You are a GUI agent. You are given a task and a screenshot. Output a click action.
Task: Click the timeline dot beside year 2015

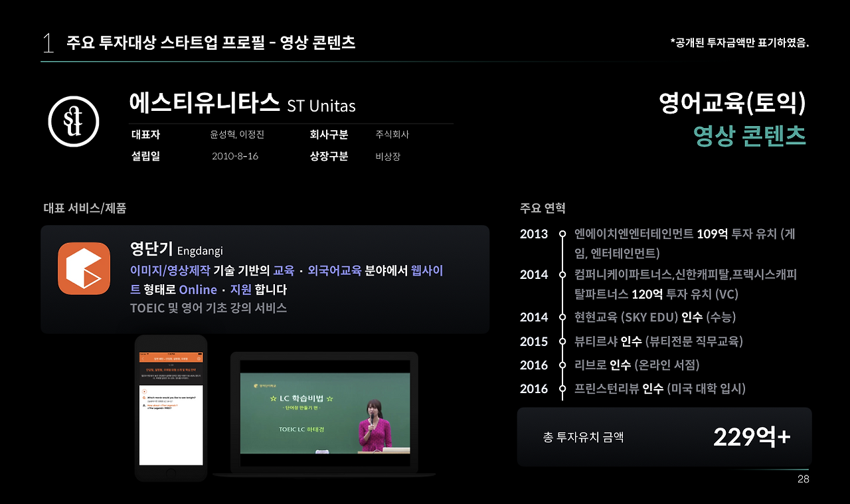pyautogui.click(x=562, y=342)
